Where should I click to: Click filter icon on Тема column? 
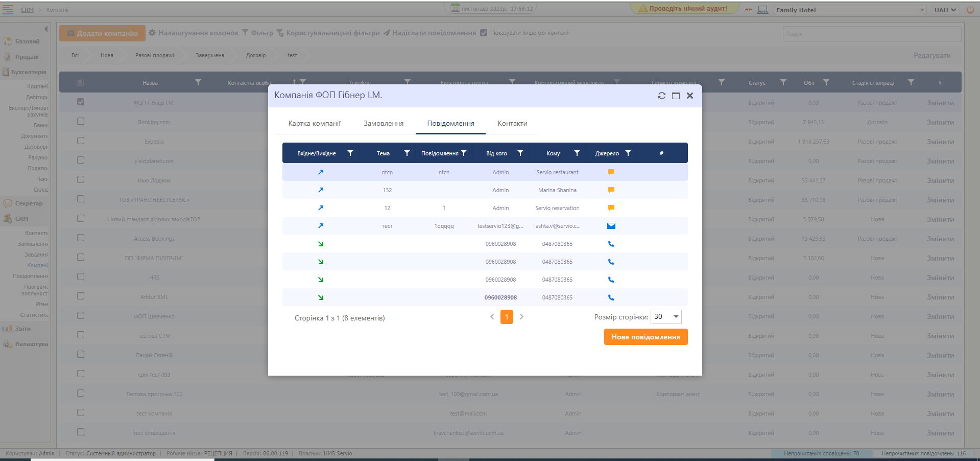[407, 153]
